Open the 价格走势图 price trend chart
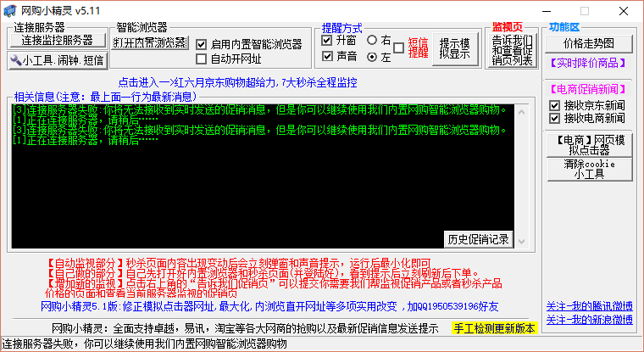 pos(589,43)
